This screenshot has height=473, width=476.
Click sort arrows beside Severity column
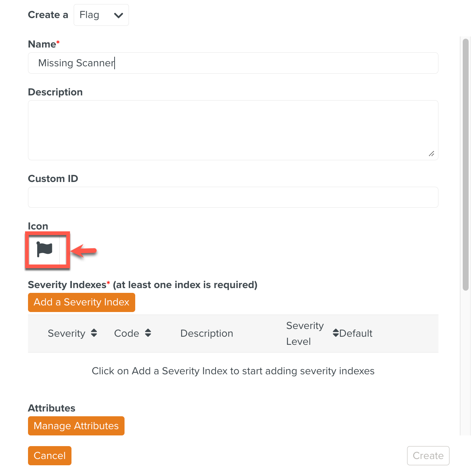[x=94, y=333]
